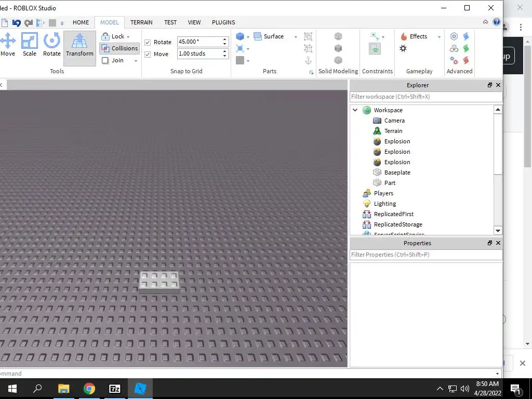Click the New file icon

pos(5,23)
